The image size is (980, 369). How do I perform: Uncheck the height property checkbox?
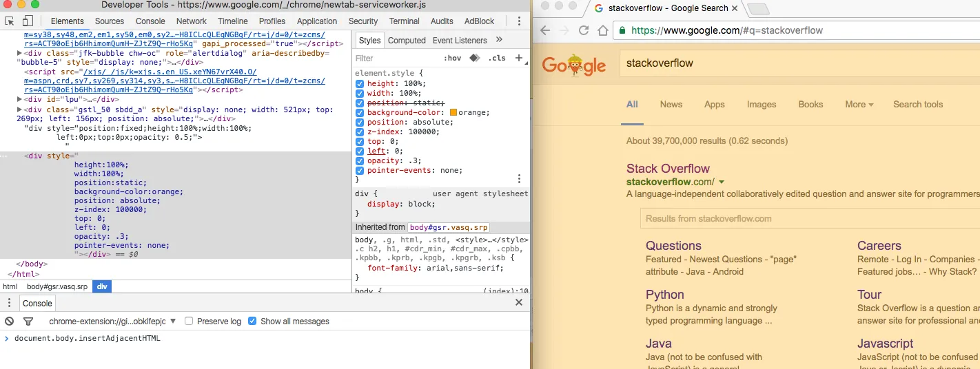(360, 84)
